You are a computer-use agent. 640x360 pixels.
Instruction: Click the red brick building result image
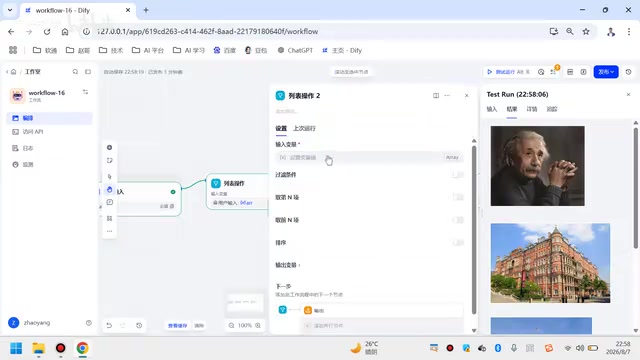550,263
